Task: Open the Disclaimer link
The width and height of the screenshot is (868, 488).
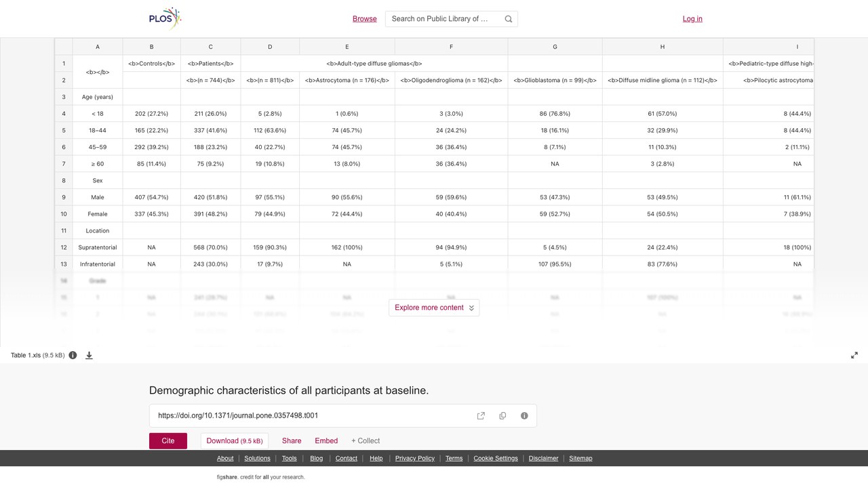Action: click(x=544, y=458)
